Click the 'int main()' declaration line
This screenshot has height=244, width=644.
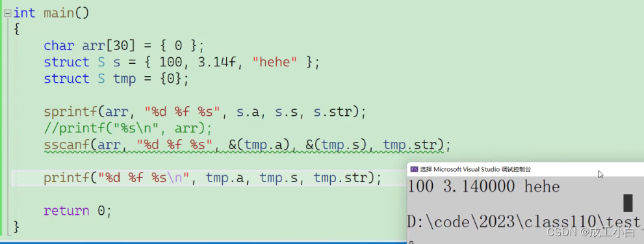(x=51, y=13)
